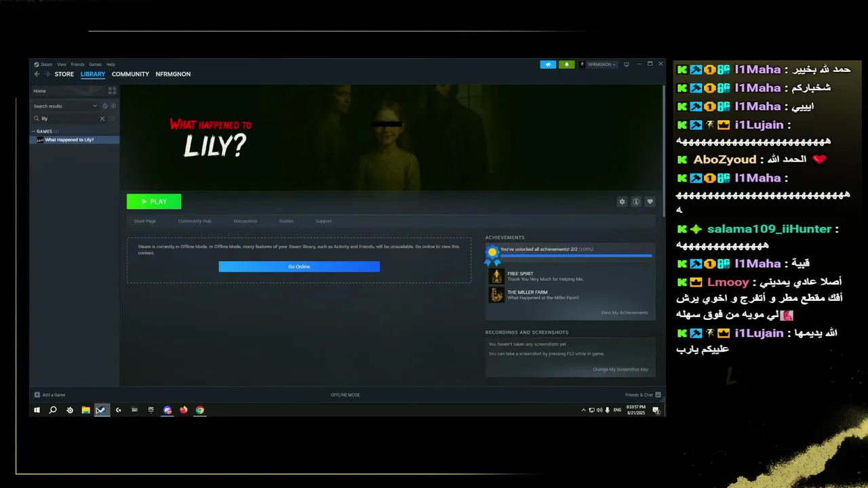This screenshot has height=488, width=868.
Task: Open the Windows Start menu
Action: pyautogui.click(x=37, y=410)
